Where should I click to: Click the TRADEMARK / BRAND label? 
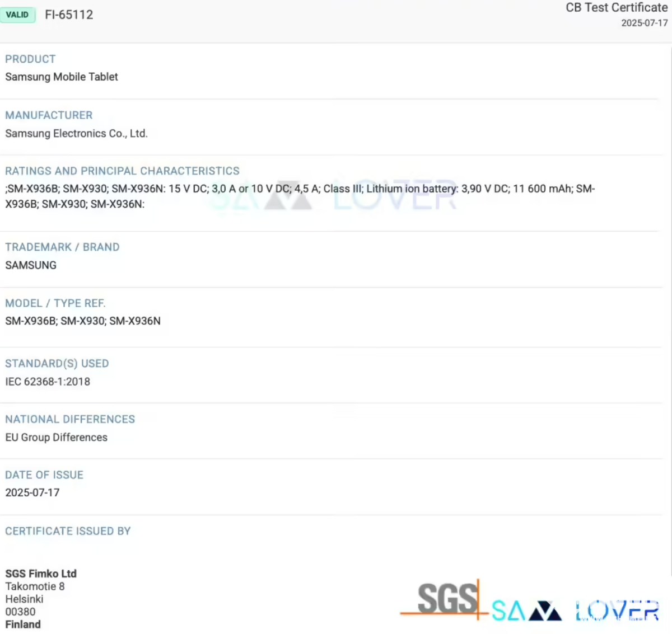pos(62,247)
